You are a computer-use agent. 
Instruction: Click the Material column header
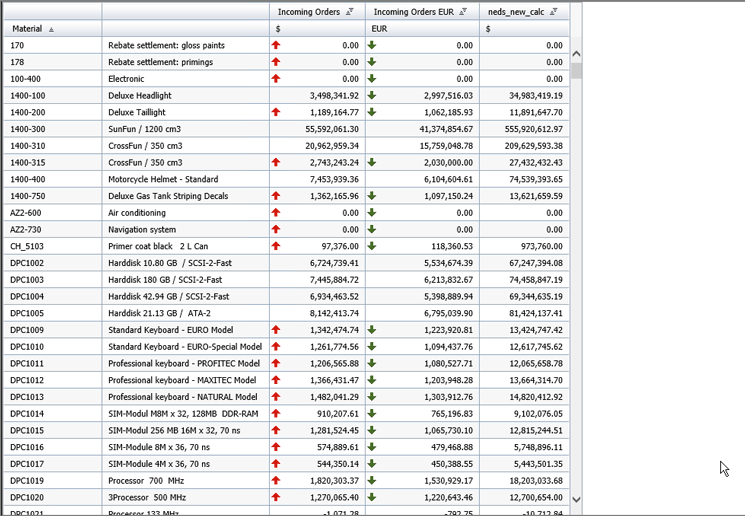coord(52,29)
